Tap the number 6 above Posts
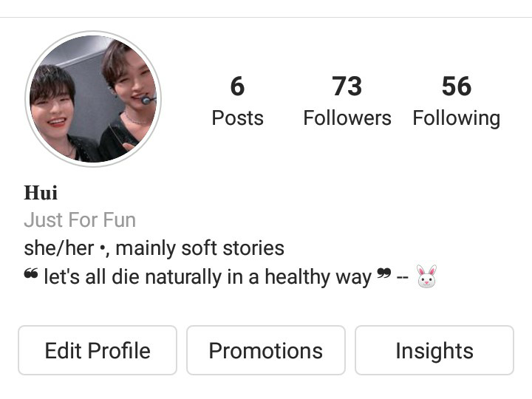532x399 pixels. pos(237,86)
